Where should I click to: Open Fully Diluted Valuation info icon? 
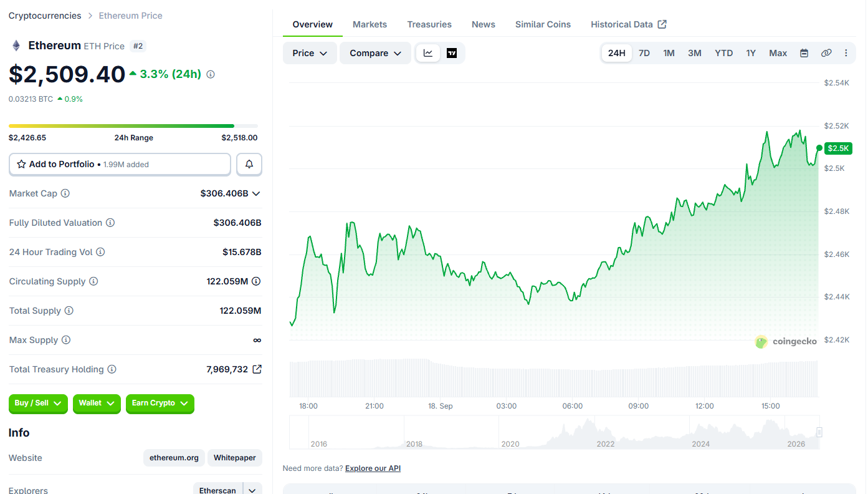tap(110, 223)
